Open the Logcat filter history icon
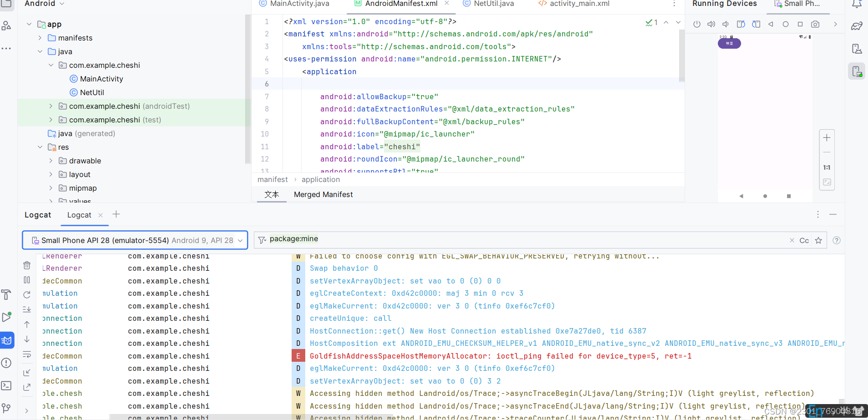Viewport: 868px width, 420px height. pos(262,240)
